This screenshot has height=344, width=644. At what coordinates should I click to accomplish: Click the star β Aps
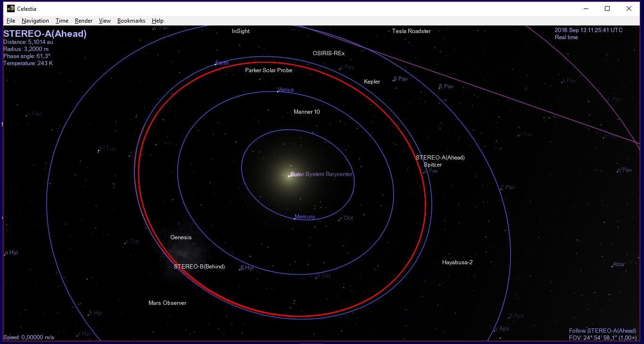click(517, 316)
